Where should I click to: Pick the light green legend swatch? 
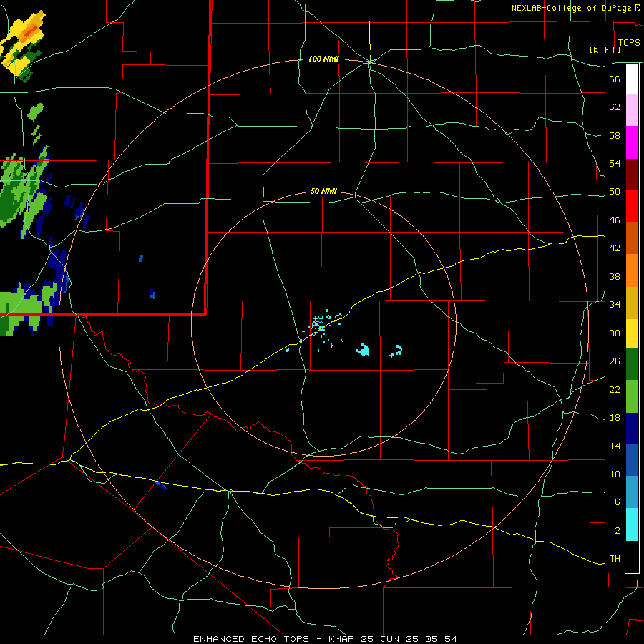coord(632,396)
